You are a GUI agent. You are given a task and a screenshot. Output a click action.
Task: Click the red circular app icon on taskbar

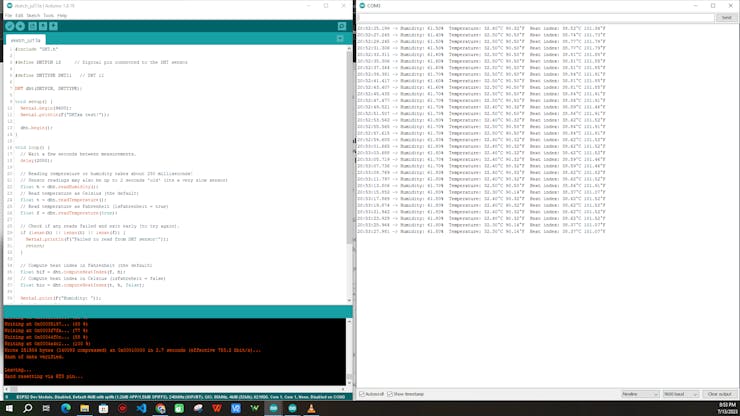pyautogui.click(x=122, y=408)
